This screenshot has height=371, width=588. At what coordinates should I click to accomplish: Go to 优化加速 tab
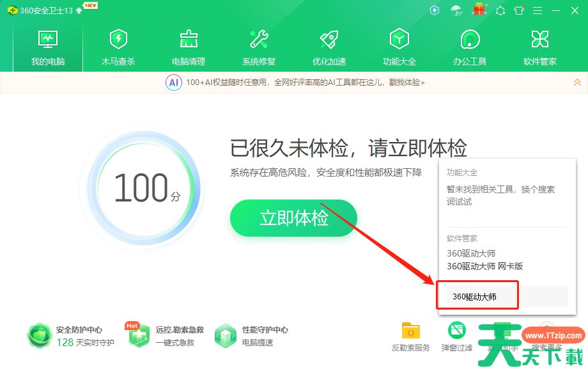pyautogui.click(x=329, y=47)
